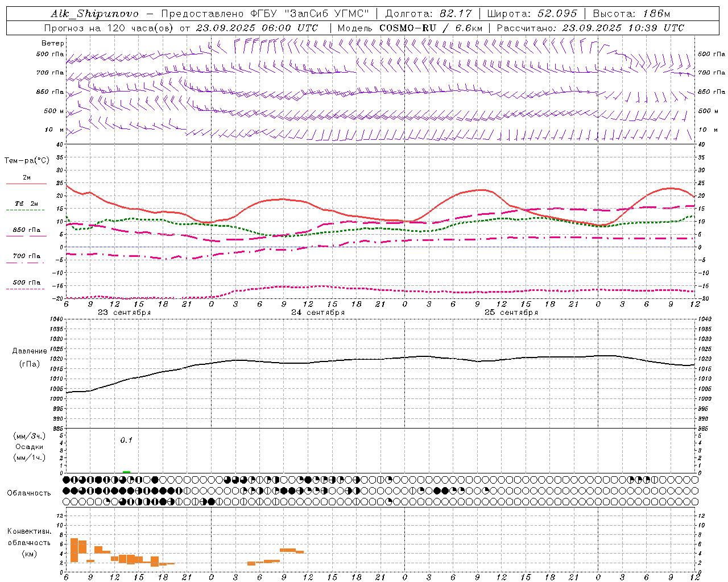This screenshot has width=728, height=582.
Task: Select the latitude value Широта: 52.095
Action: (x=533, y=14)
